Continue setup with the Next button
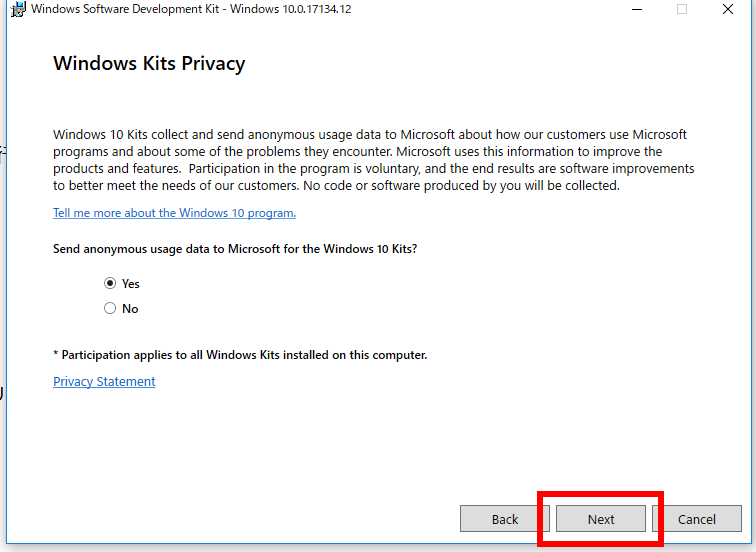This screenshot has width=756, height=552. (x=601, y=519)
